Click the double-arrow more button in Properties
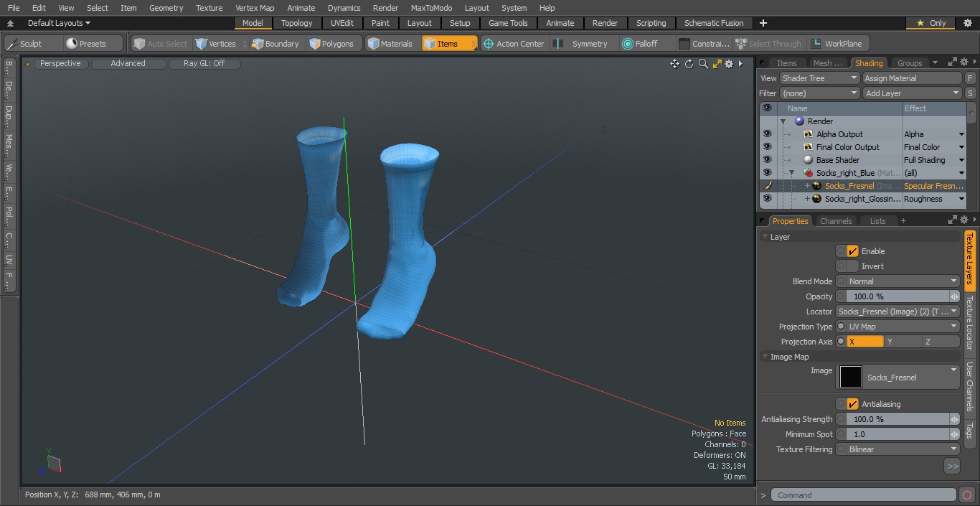Image resolution: width=980 pixels, height=506 pixels. (x=952, y=467)
